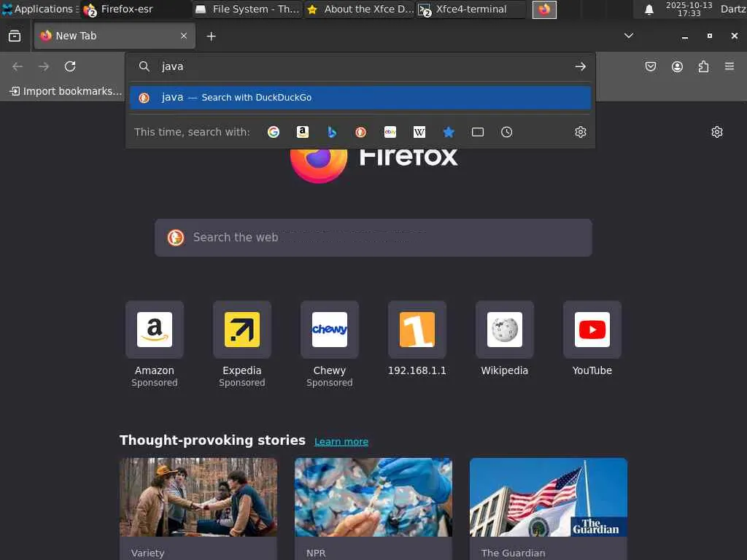
Task: Select 'java — Search with DuckDuckGo' suggestion
Action: 360,98
